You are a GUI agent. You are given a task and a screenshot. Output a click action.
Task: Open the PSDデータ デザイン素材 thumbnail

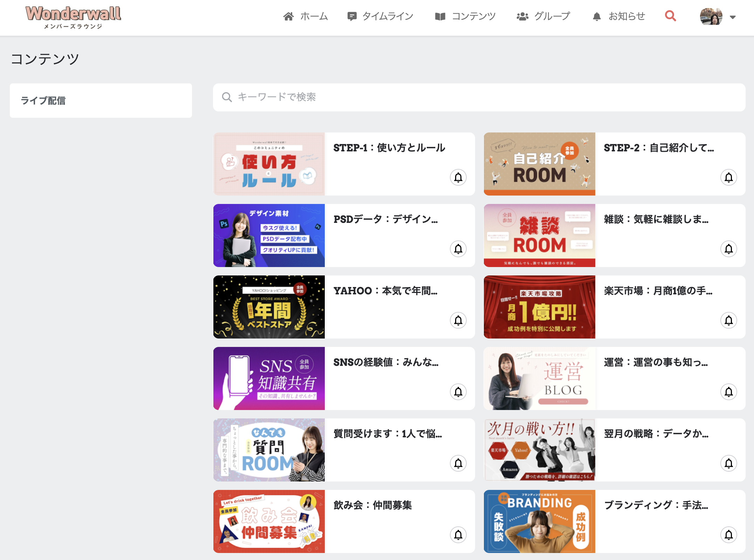(x=269, y=235)
